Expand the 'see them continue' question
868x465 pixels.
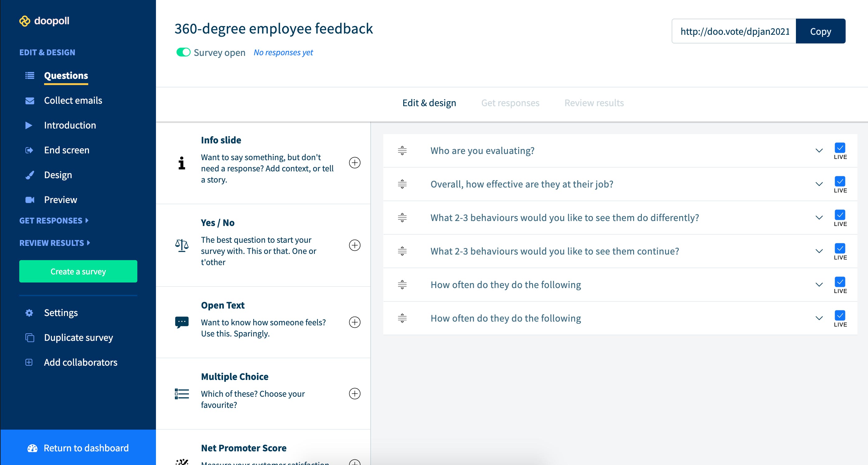click(x=819, y=251)
